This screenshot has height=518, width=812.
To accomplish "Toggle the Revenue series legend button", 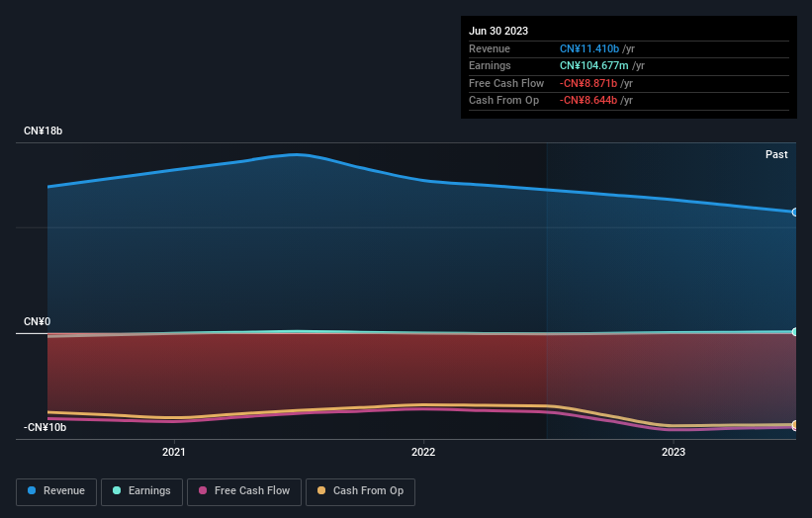I will pos(56,491).
